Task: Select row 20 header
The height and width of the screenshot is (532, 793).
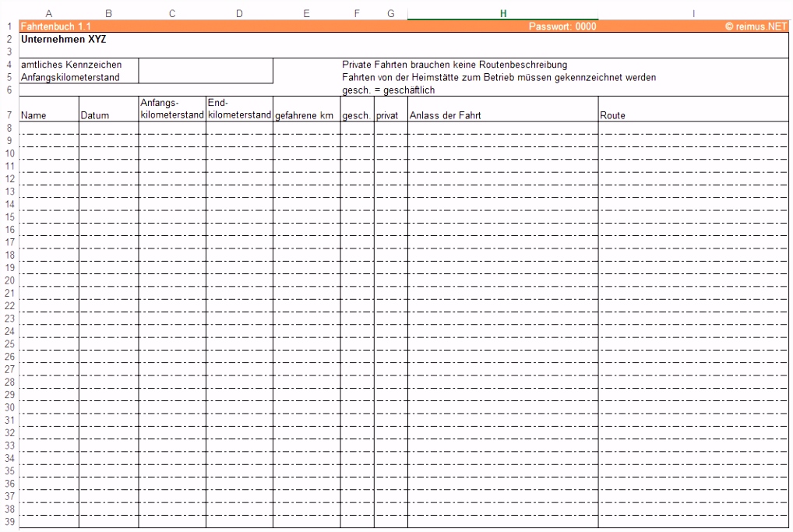Action: click(9, 280)
